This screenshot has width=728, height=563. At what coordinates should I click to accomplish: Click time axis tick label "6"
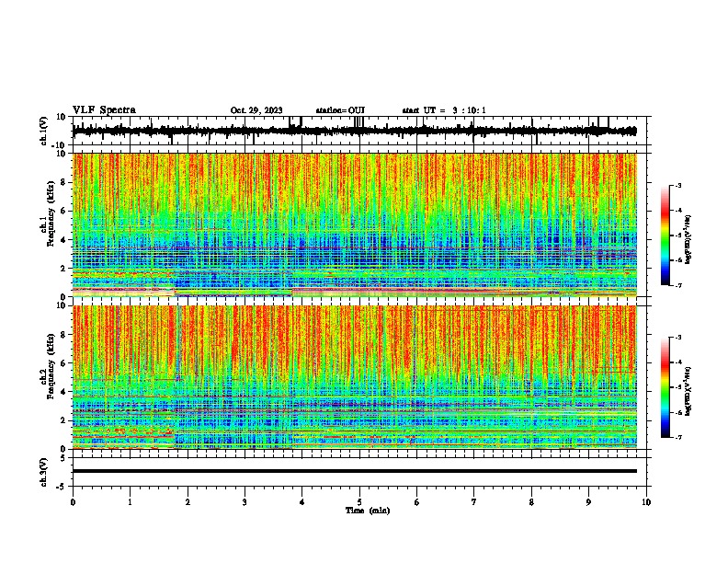(417, 502)
